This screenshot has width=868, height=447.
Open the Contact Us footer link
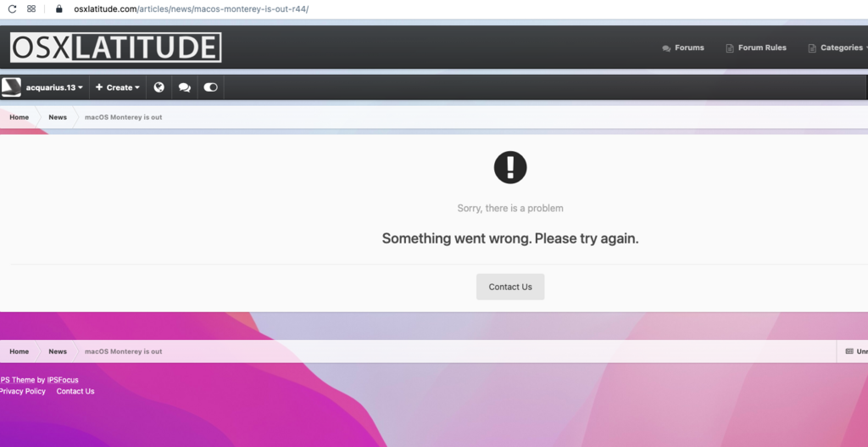click(75, 391)
